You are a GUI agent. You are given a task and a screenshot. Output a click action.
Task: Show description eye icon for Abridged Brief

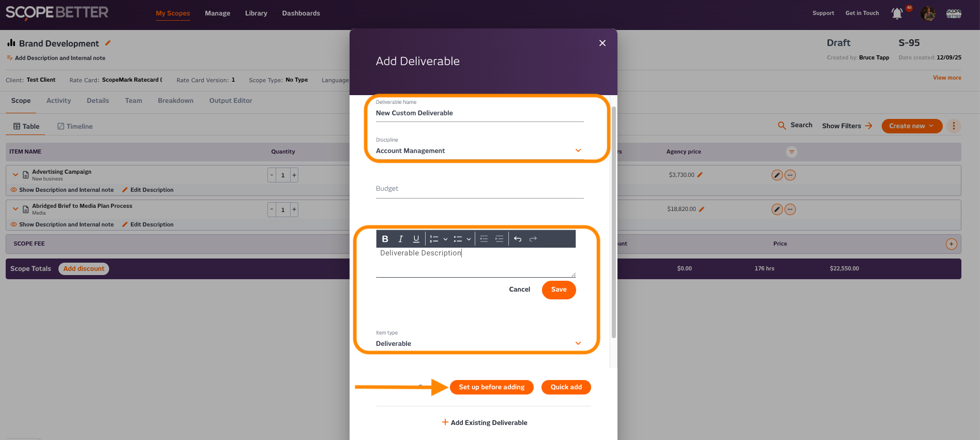click(x=14, y=224)
